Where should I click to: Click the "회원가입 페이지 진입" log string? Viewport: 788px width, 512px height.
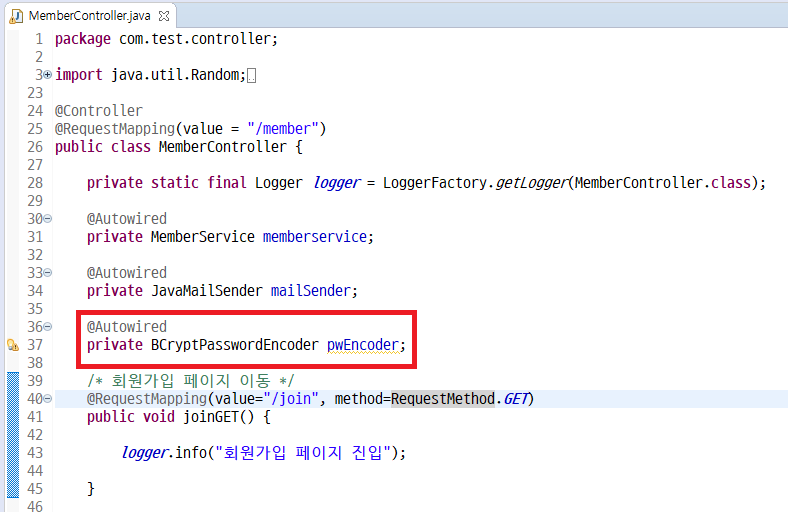point(303,453)
